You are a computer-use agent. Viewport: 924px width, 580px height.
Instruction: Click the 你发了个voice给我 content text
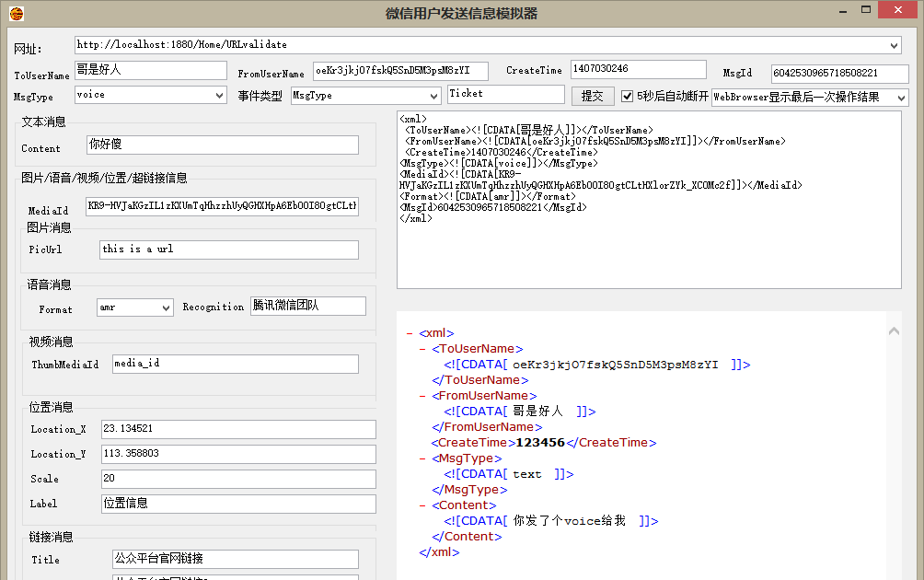[x=570, y=521]
